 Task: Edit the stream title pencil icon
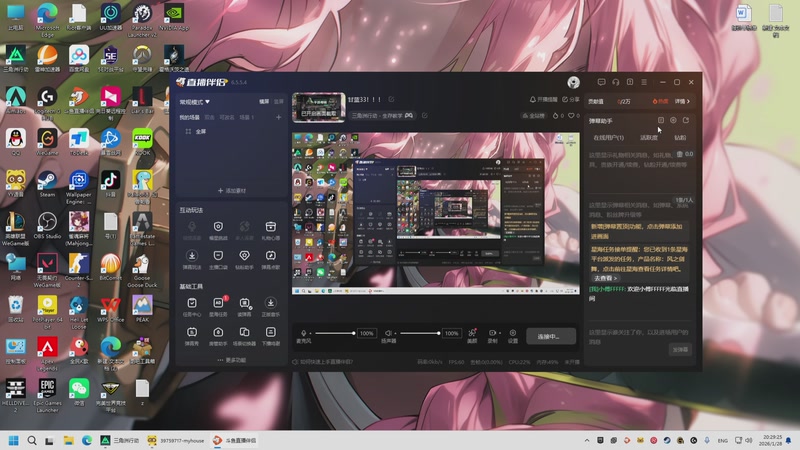coord(391,99)
